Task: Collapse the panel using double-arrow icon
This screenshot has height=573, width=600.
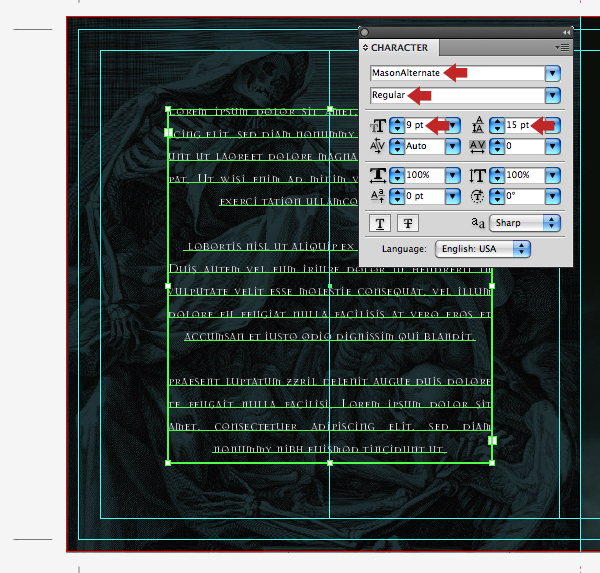Action: (566, 33)
